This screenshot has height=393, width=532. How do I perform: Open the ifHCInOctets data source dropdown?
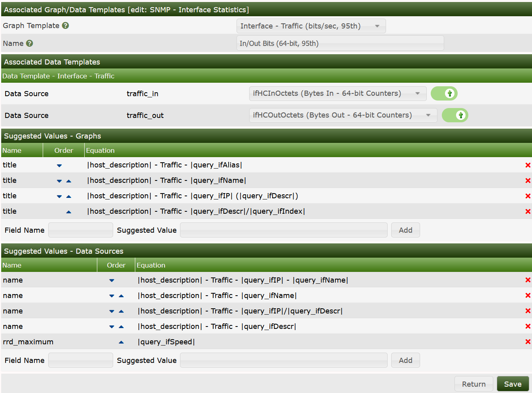pos(337,93)
